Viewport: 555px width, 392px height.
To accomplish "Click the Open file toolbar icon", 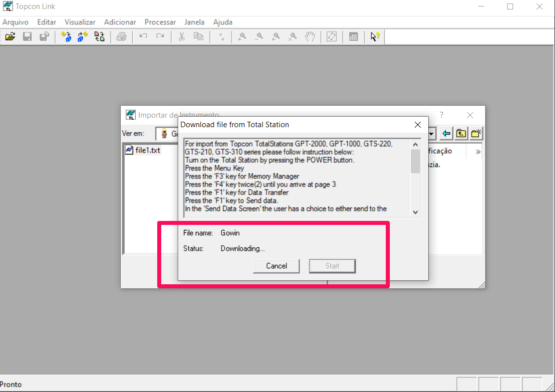I will pyautogui.click(x=10, y=36).
